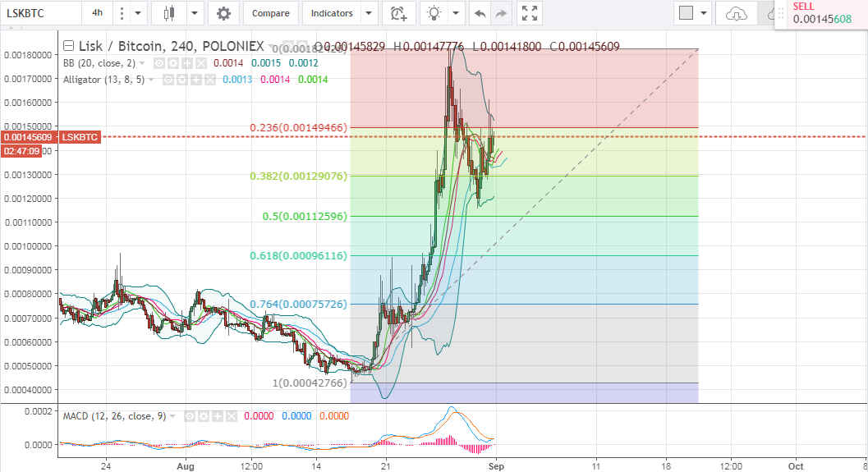
Task: Open the BB (20, close, 2) dropdown arrow
Action: [x=142, y=64]
